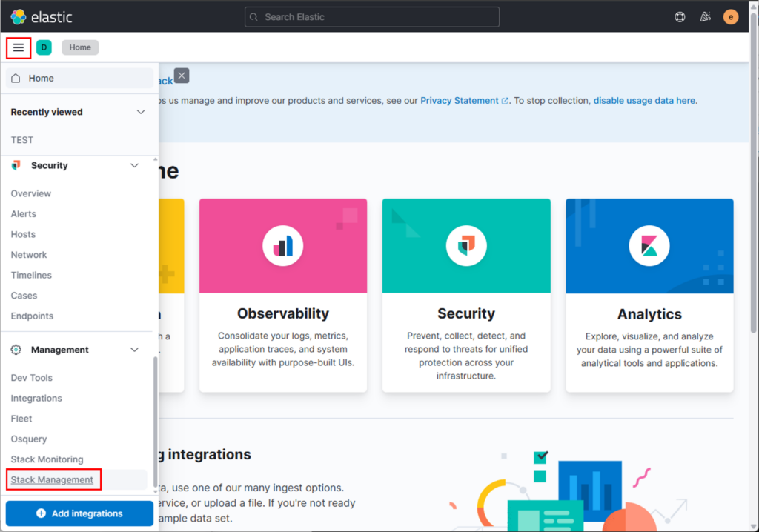Open Cases
Viewport: 759px width, 532px height.
(x=24, y=296)
